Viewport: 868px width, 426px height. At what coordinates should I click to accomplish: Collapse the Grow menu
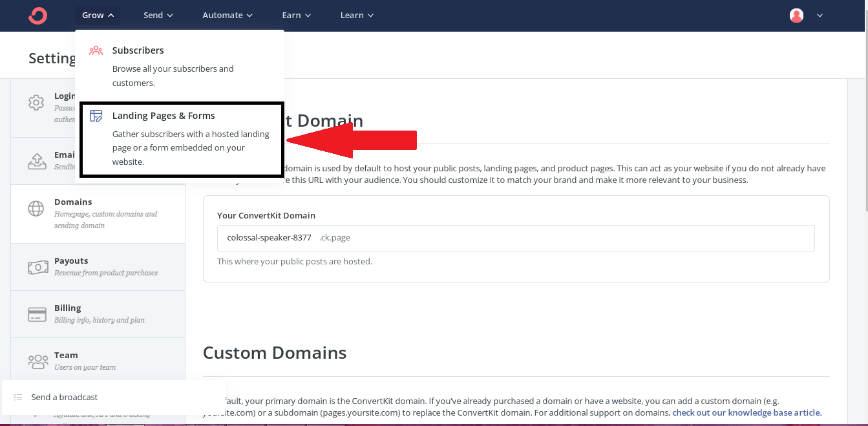coord(98,15)
